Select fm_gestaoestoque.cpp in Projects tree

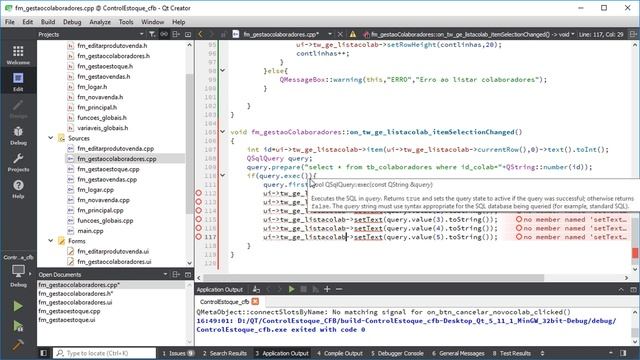click(x=108, y=169)
